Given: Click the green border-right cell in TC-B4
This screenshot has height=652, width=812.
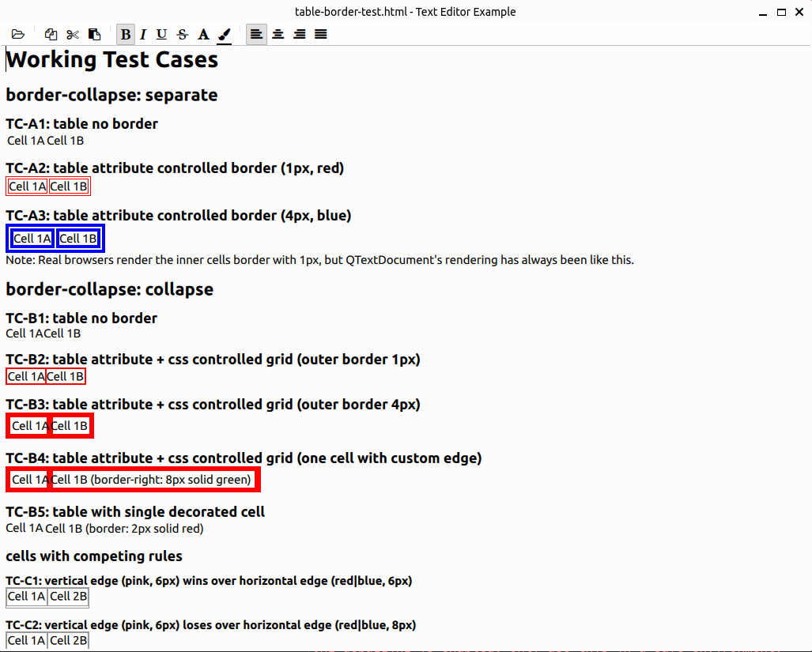Looking at the screenshot, I should (151, 480).
